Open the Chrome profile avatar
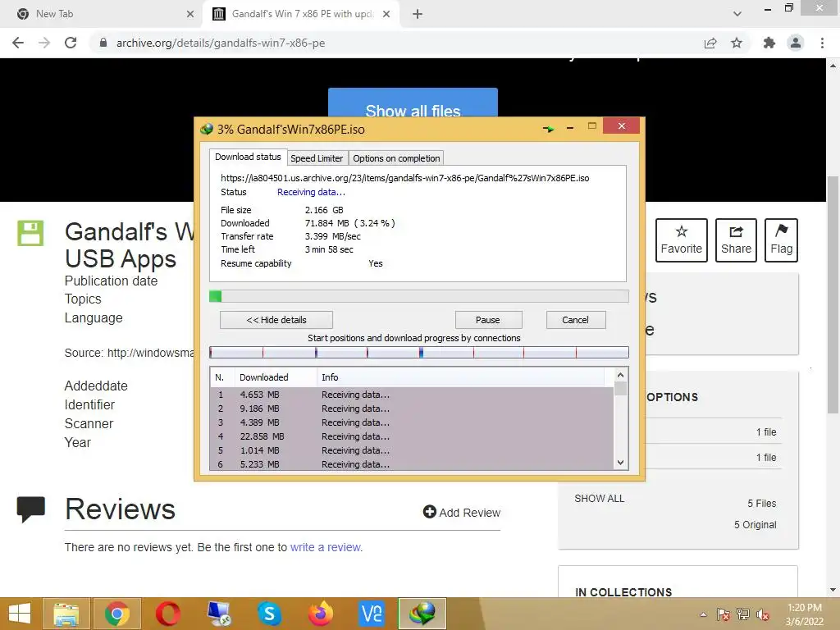Viewport: 840px width, 630px height. (x=796, y=43)
